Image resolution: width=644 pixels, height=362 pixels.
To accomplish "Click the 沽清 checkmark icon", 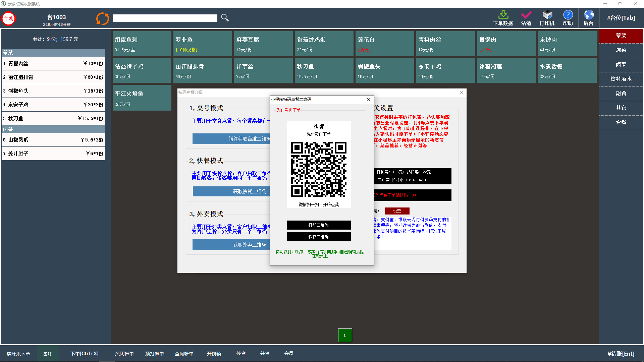I will (x=526, y=15).
